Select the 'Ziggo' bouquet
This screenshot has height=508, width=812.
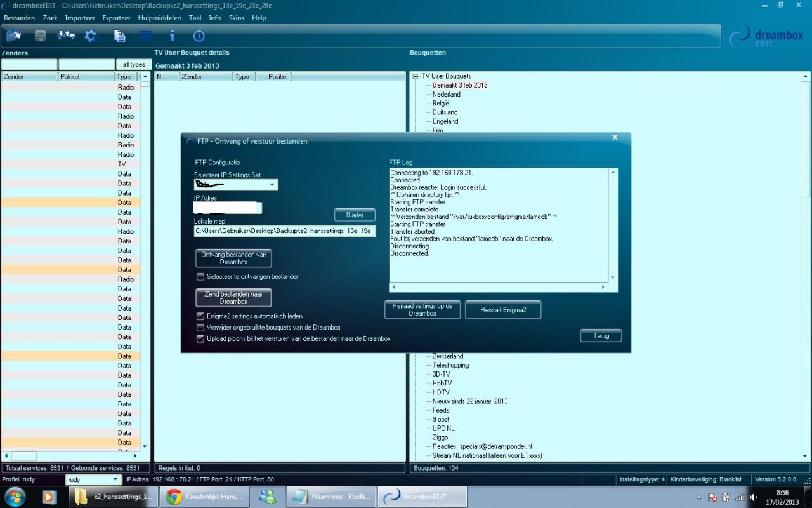pos(440,438)
